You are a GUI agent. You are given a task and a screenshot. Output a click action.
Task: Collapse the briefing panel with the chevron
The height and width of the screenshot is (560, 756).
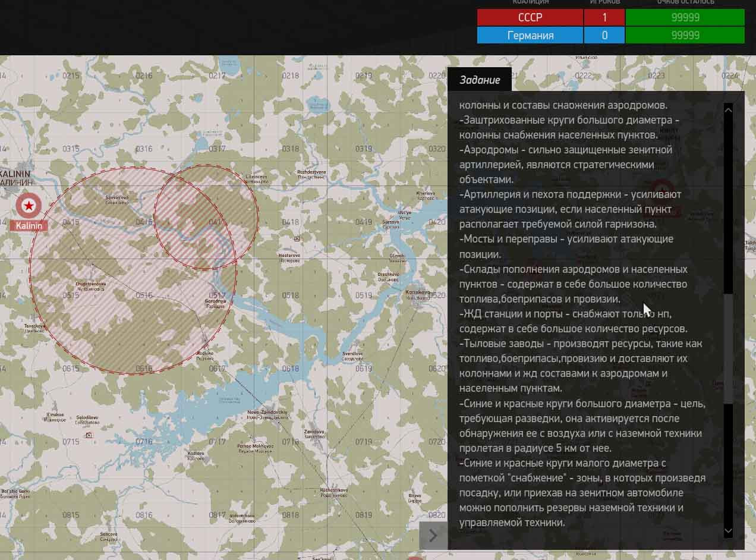[433, 536]
